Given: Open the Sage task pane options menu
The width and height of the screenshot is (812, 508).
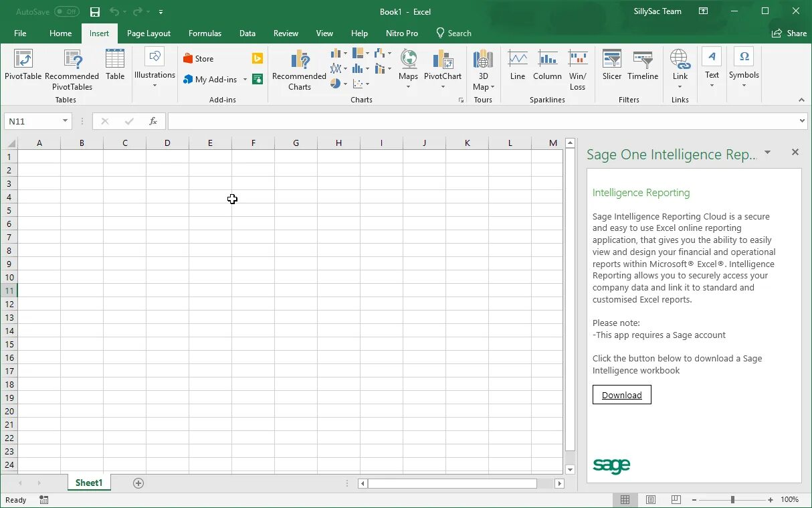Looking at the screenshot, I should (767, 153).
